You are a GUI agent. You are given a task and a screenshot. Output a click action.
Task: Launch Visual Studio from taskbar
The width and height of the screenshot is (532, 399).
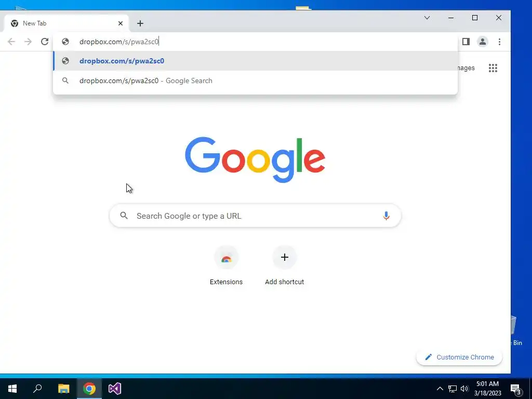pyautogui.click(x=115, y=389)
